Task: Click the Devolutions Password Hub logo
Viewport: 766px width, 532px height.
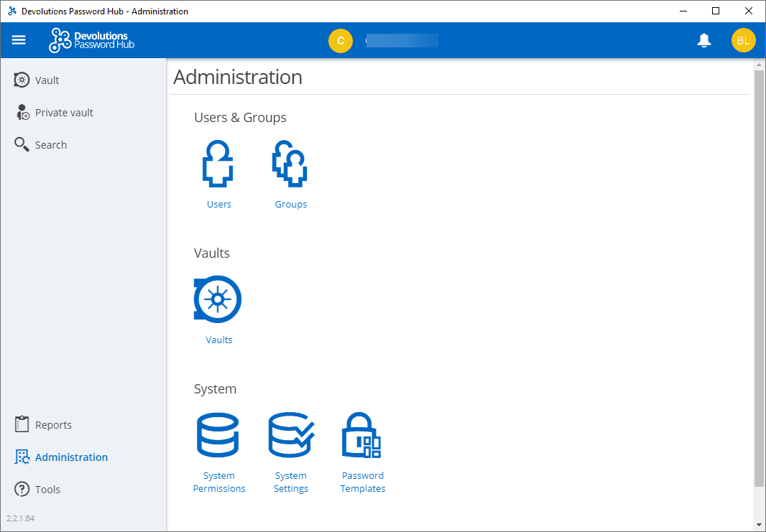Action: pos(91,40)
